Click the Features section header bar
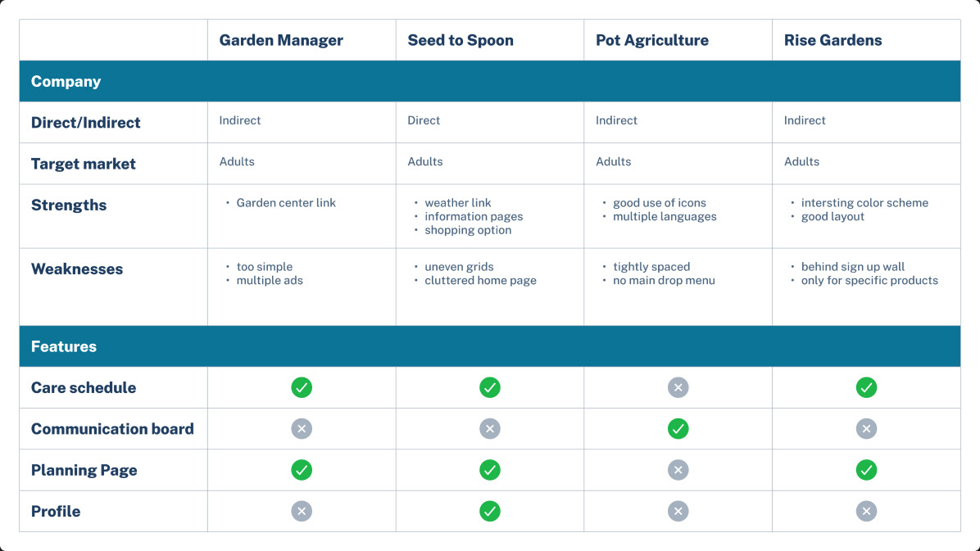980x551 pixels. pos(490,346)
